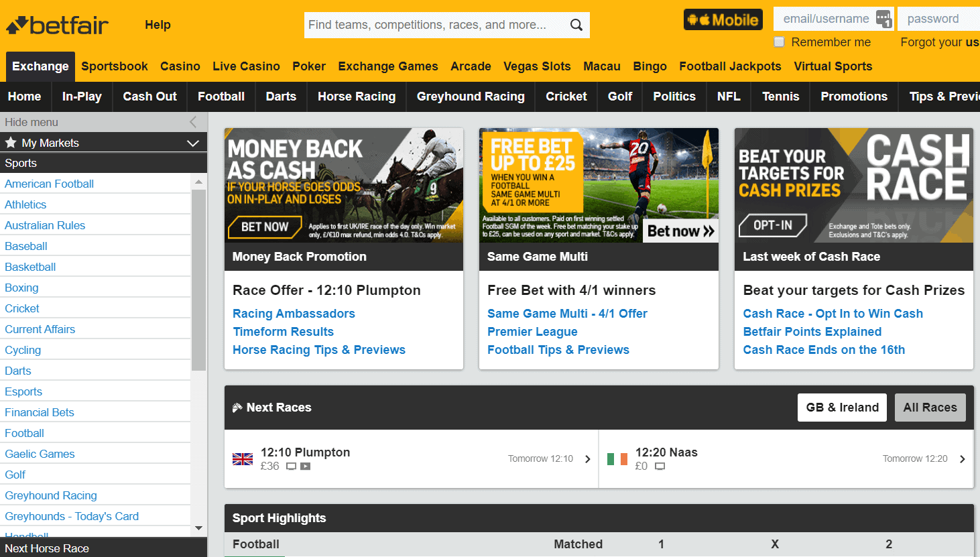
Task: Click the My Markets star icon
Action: pos(11,142)
